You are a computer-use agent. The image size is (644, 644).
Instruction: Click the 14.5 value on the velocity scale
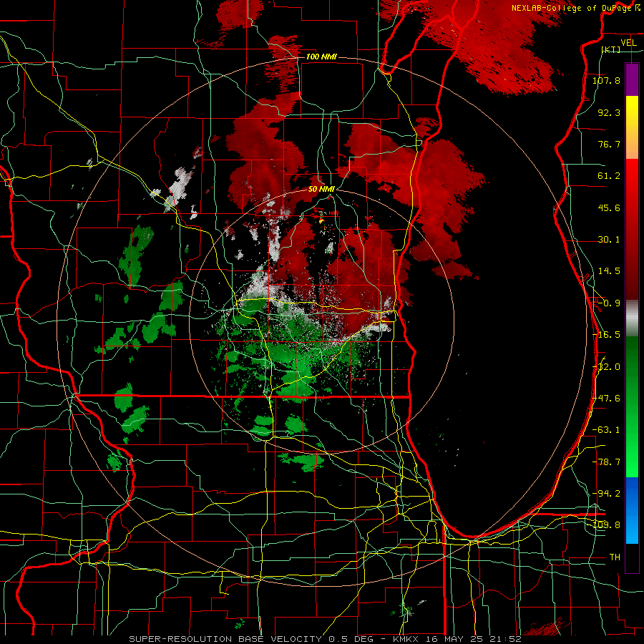tap(609, 271)
